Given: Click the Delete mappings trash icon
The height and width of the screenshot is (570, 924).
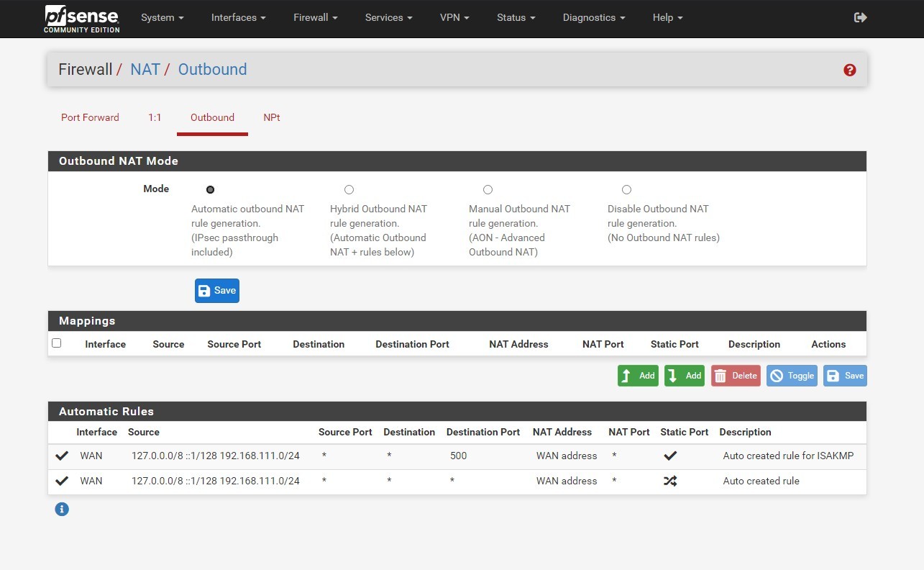Looking at the screenshot, I should coord(735,375).
